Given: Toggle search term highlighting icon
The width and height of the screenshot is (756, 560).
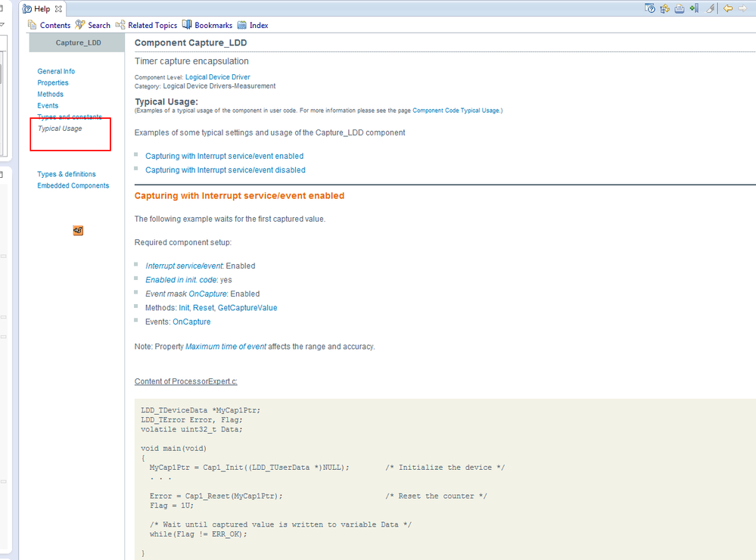Looking at the screenshot, I should [710, 8].
